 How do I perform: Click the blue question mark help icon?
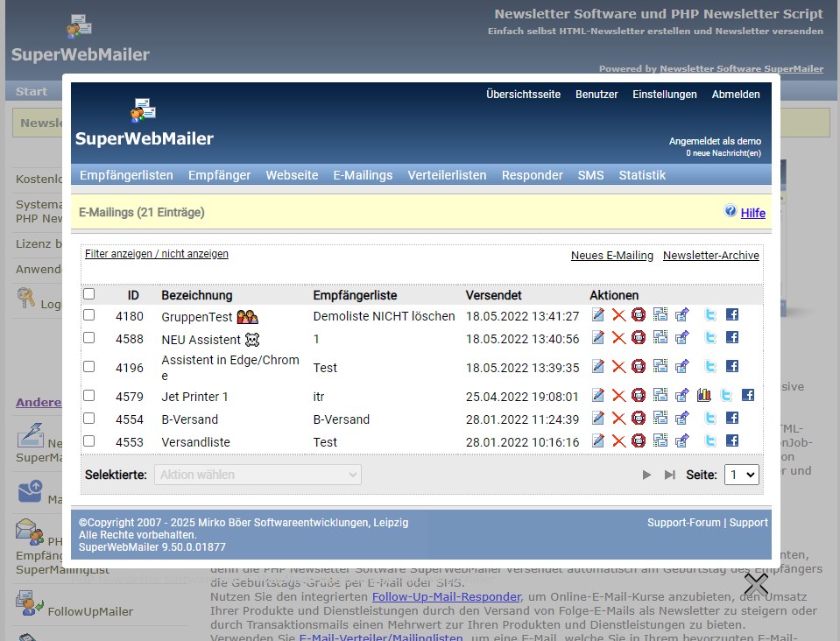click(x=731, y=210)
